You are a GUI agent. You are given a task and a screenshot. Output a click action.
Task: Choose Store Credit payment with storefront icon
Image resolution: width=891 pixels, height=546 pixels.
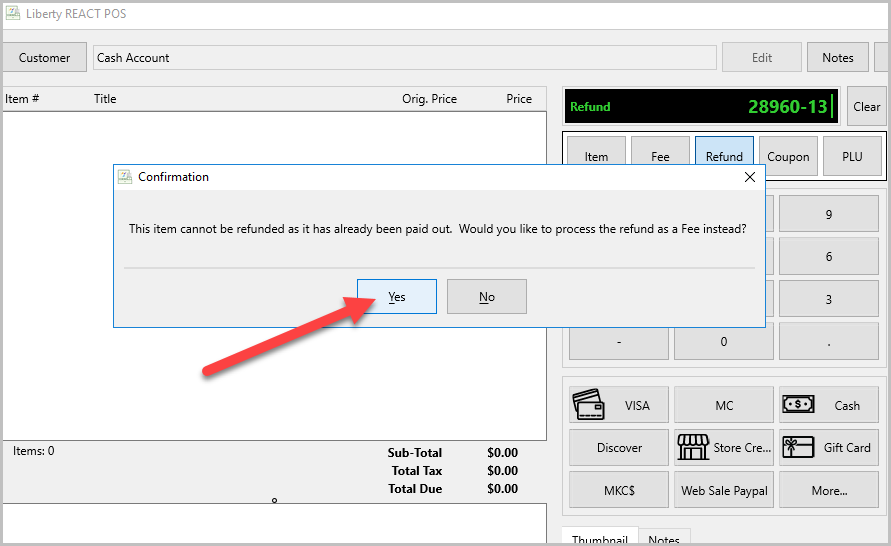(723, 447)
